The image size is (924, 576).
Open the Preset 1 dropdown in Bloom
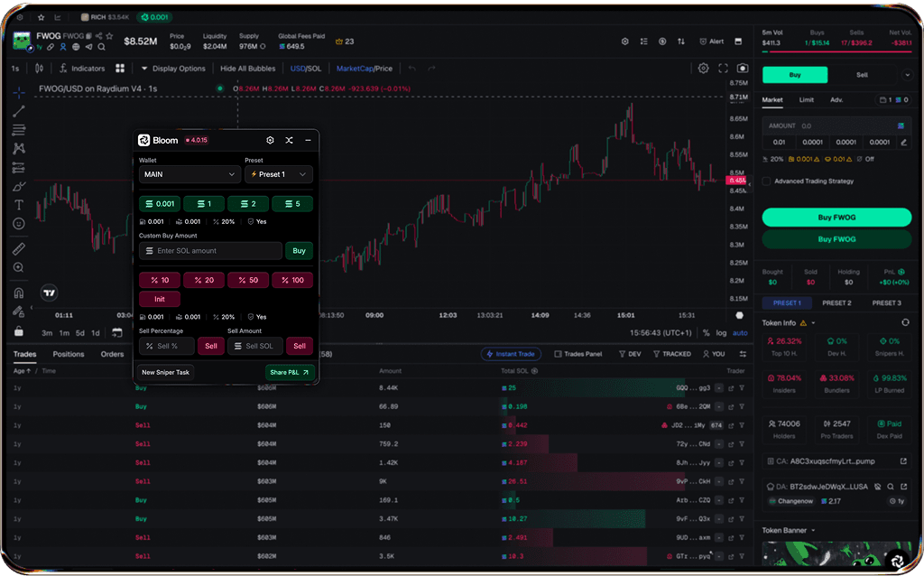click(278, 174)
